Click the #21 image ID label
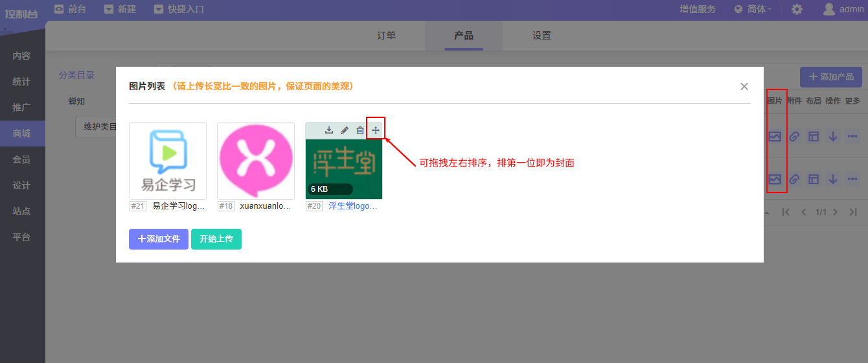 click(x=138, y=206)
